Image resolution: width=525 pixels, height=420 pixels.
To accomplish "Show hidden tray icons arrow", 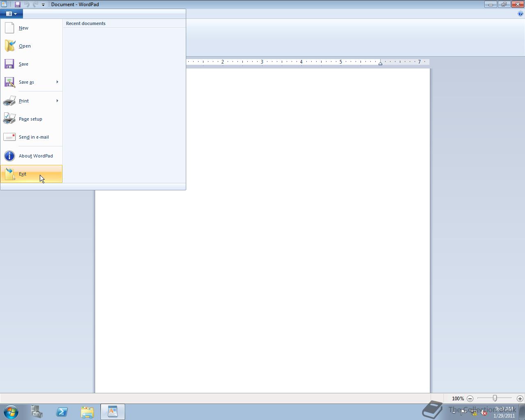I will pyautogui.click(x=454, y=413).
